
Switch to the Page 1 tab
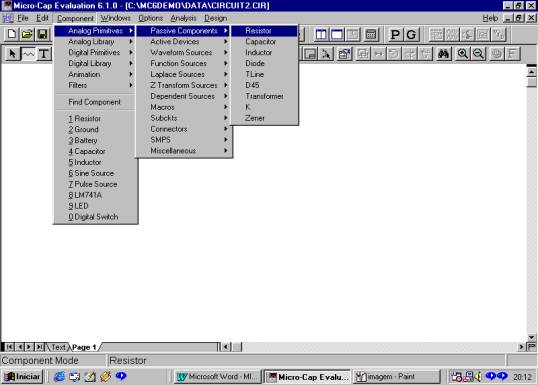(84, 347)
